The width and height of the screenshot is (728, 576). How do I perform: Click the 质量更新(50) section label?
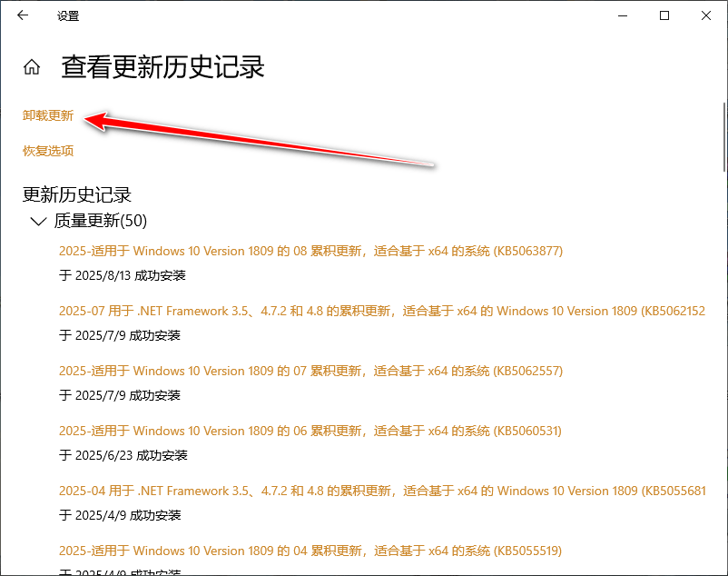(x=100, y=221)
